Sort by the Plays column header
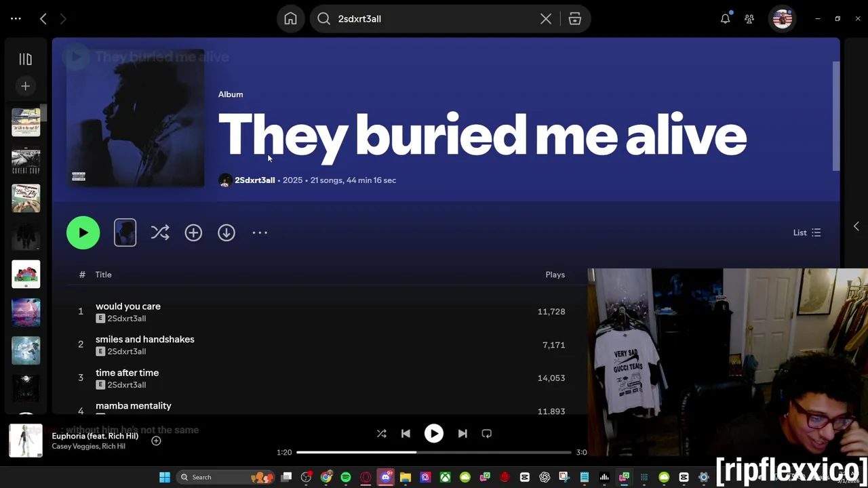This screenshot has height=488, width=868. [x=555, y=274]
